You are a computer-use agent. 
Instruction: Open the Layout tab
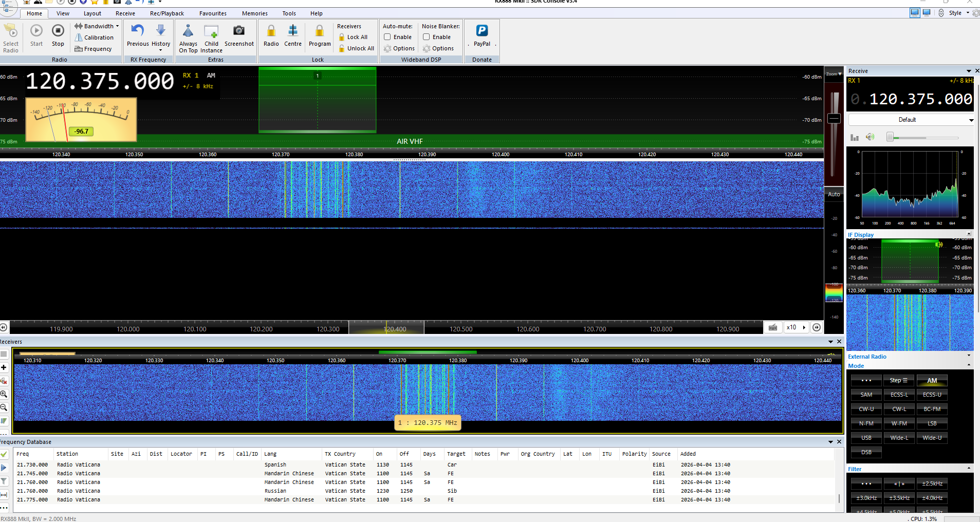click(x=93, y=13)
